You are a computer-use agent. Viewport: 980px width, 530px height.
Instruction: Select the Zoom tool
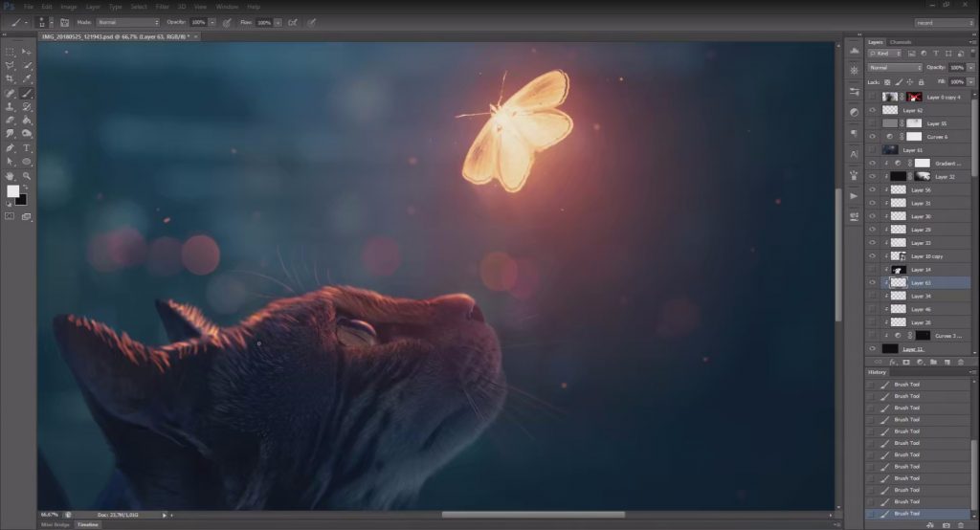click(26, 176)
